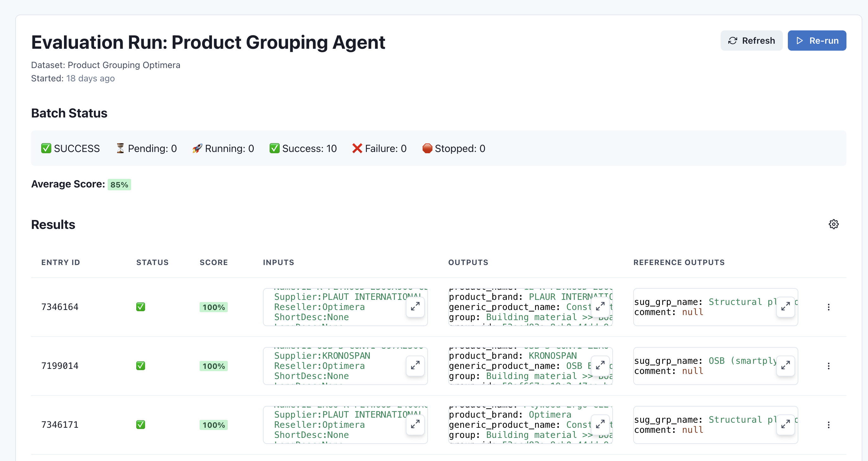This screenshot has height=461, width=868.
Task: Click the '18 days ago' start time
Action: (90, 79)
